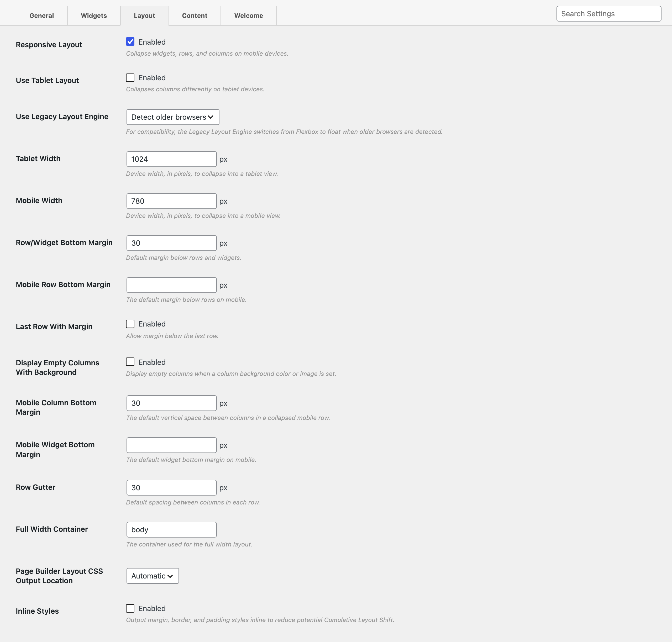Screen dimensions: 672x642
Task: Open the Use Legacy Layout Engine dropdown
Action: point(173,117)
